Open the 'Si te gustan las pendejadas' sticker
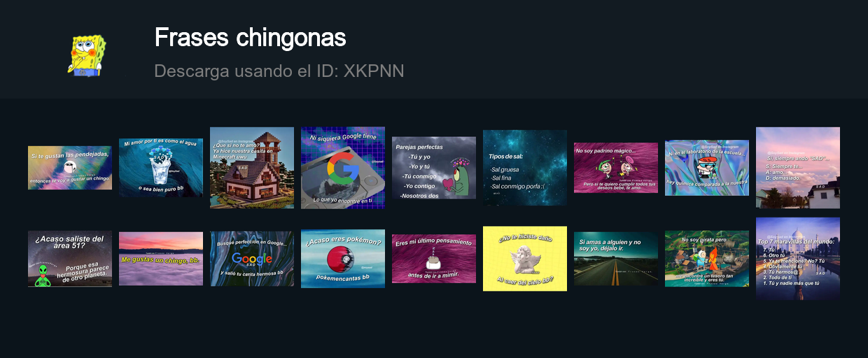The image size is (868, 358). click(70, 168)
